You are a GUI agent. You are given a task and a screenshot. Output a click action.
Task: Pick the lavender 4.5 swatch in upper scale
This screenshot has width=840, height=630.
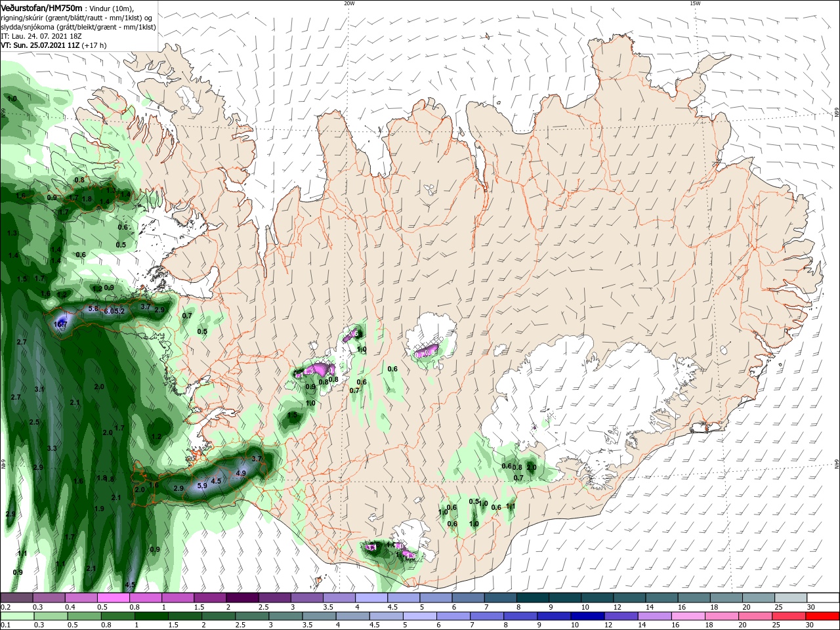[404, 598]
